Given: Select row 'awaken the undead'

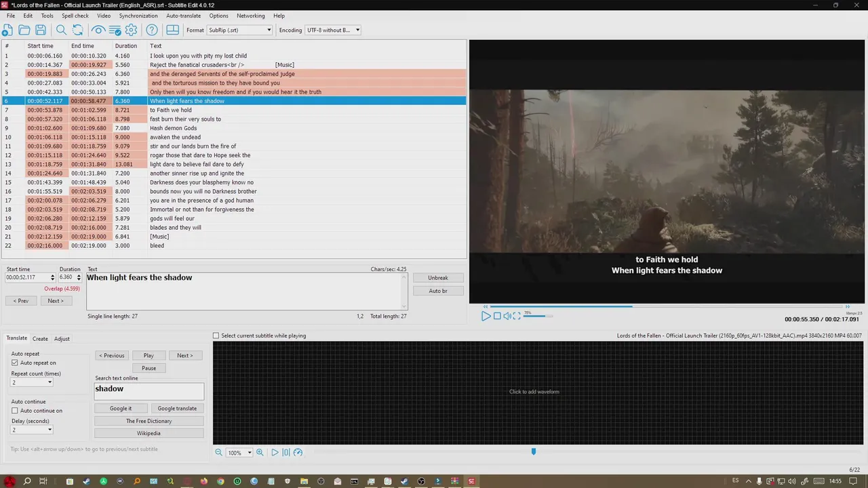Looking at the screenshot, I should (234, 137).
